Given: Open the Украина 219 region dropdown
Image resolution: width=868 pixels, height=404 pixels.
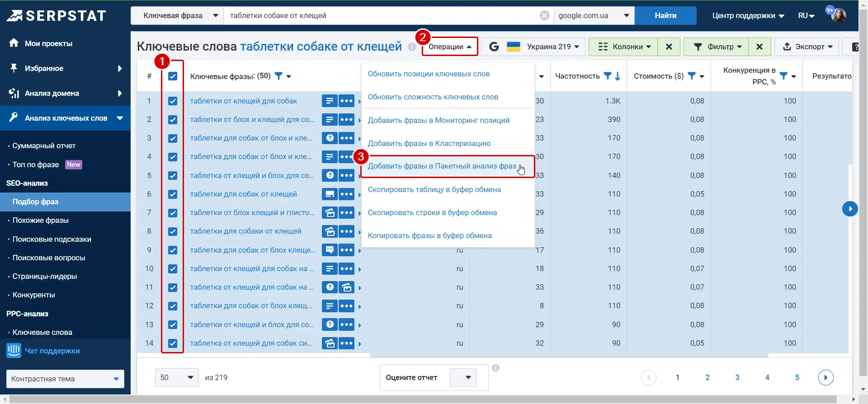Looking at the screenshot, I should pyautogui.click(x=533, y=47).
